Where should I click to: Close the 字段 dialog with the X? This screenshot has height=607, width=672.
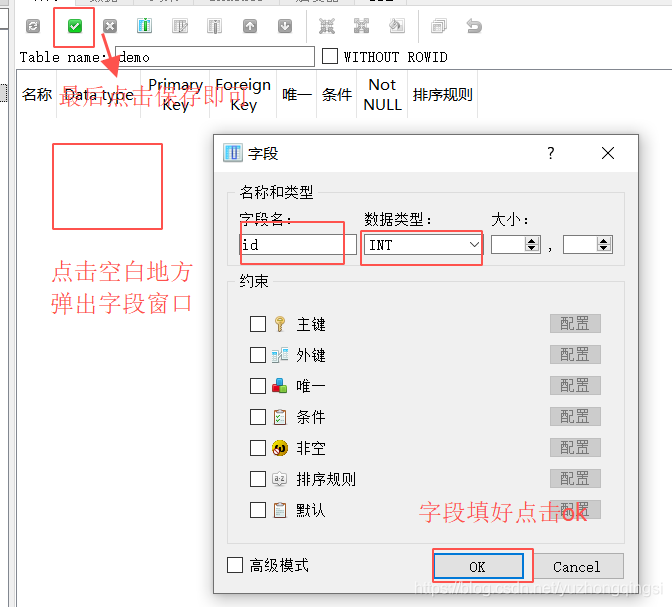pos(607,153)
